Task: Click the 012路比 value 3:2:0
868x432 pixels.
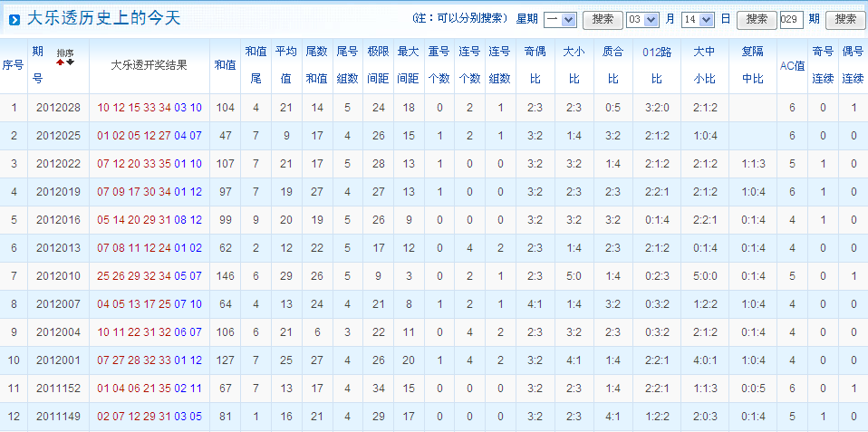Action: pyautogui.click(x=657, y=107)
